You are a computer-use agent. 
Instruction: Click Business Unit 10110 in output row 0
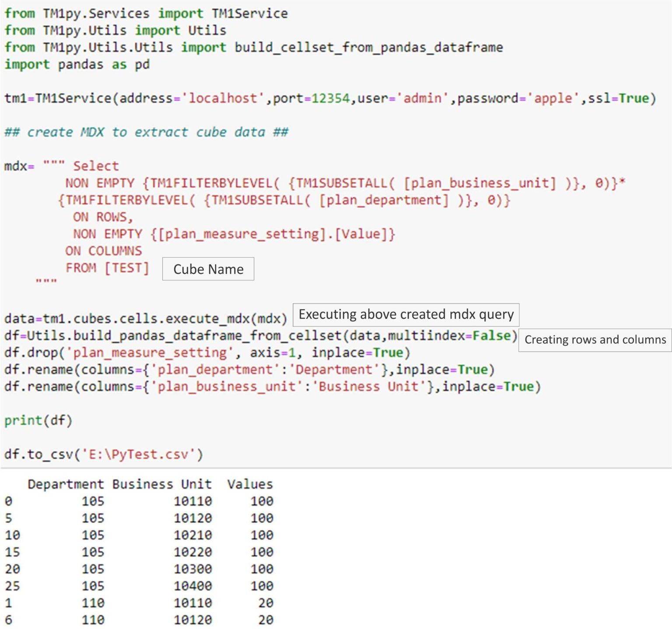tap(192, 501)
